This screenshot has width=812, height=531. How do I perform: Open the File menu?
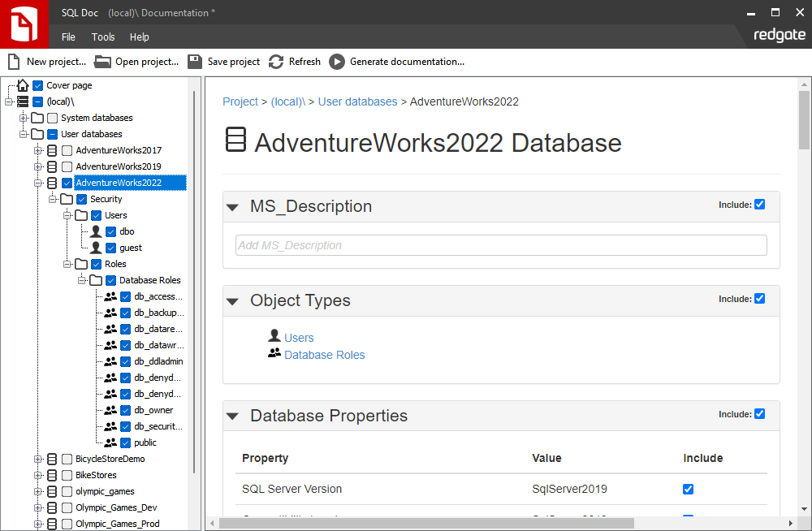pyautogui.click(x=68, y=37)
